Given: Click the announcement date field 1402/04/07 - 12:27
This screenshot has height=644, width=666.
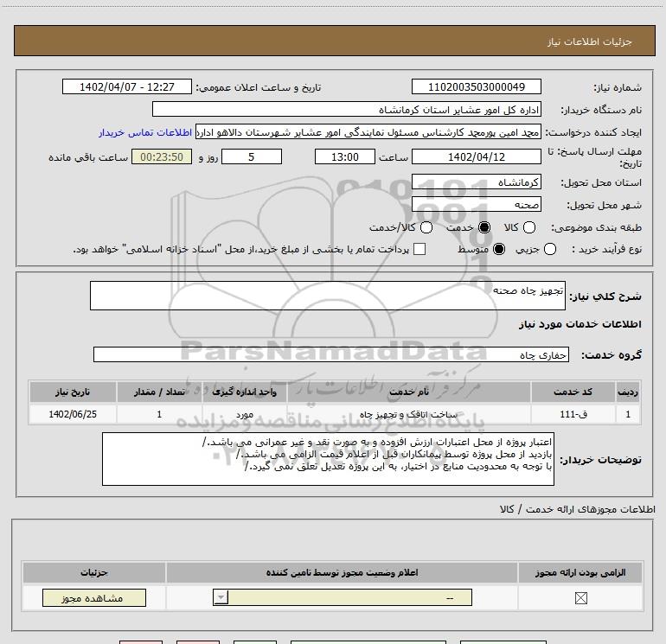Looking at the screenshot, I should pos(127,86).
